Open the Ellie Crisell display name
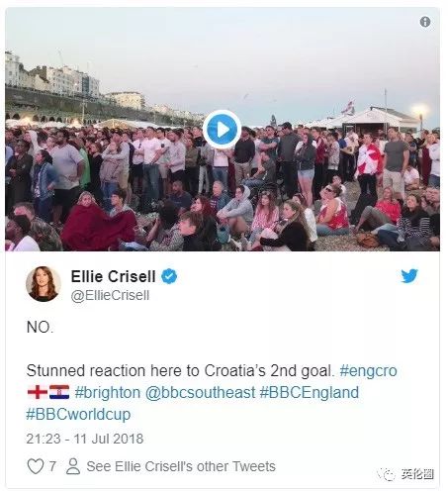The height and width of the screenshot is (494, 448). (113, 276)
